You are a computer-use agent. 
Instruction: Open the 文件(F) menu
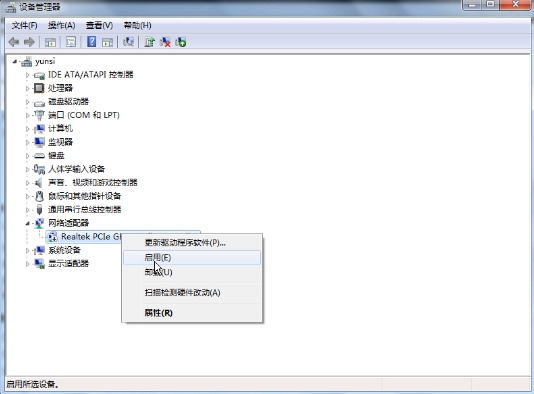pyautogui.click(x=25, y=26)
